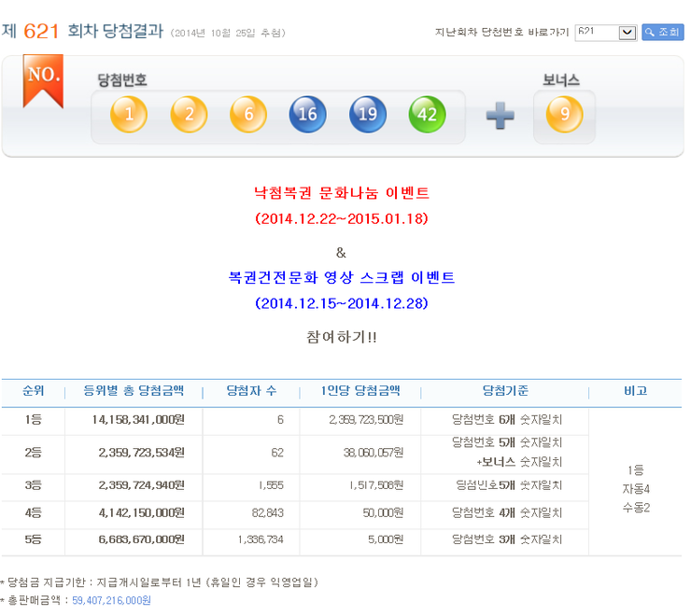Image resolution: width=691 pixels, height=616 pixels.
Task: Select the 5등 rank cell
Action: point(33,539)
